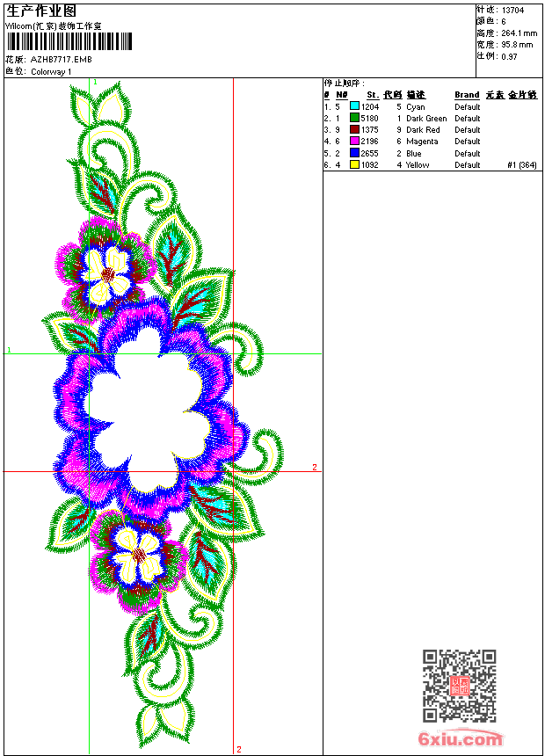545x756 pixels.
Task: Click the '#1 (364)' sequin value
Action: [522, 165]
